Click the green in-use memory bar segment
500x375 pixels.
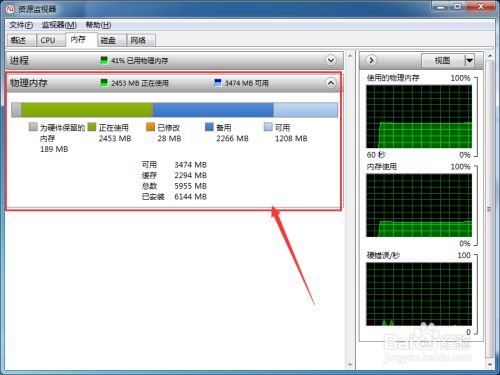87,110
